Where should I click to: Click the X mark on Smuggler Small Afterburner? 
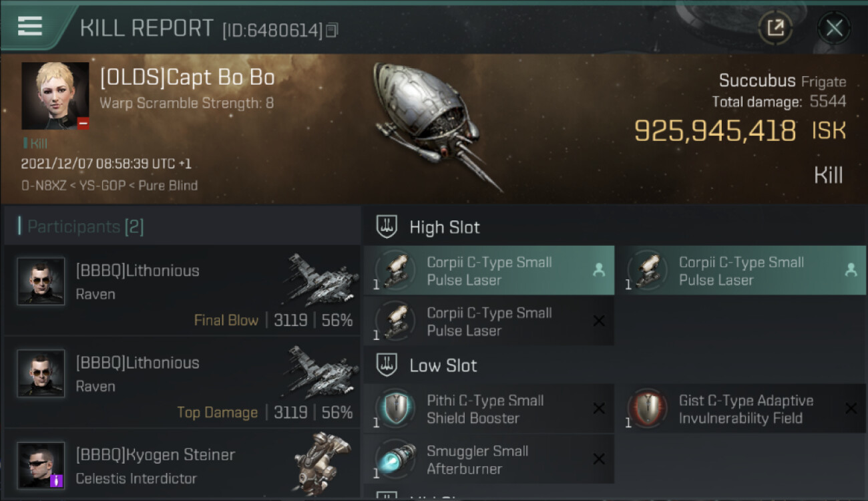coord(599,459)
